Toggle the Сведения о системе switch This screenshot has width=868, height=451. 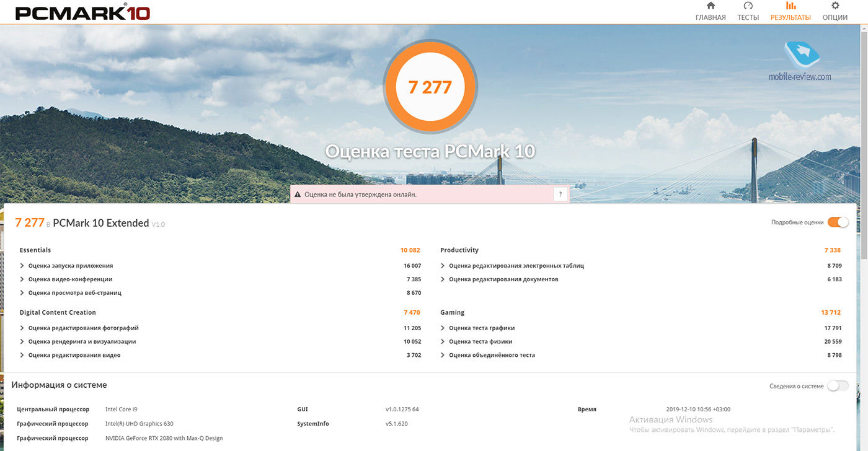pyautogui.click(x=838, y=386)
